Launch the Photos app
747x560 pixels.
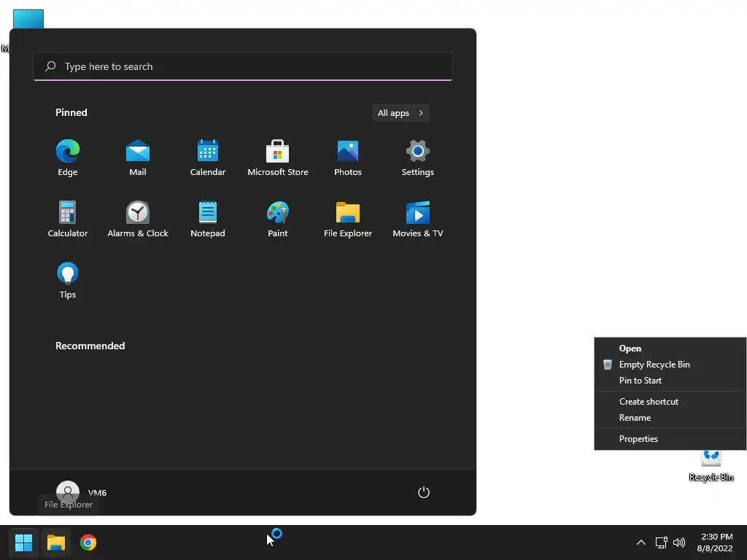click(348, 158)
